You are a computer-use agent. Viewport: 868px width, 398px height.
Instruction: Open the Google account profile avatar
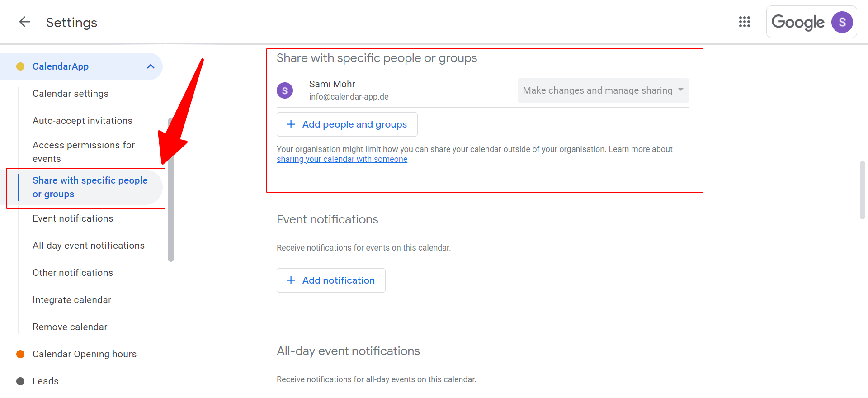click(x=842, y=22)
